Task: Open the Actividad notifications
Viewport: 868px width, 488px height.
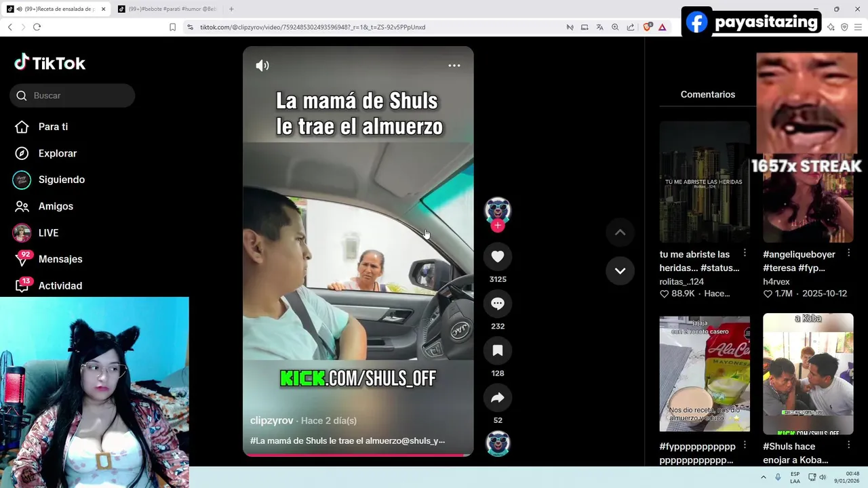Action: tap(60, 285)
